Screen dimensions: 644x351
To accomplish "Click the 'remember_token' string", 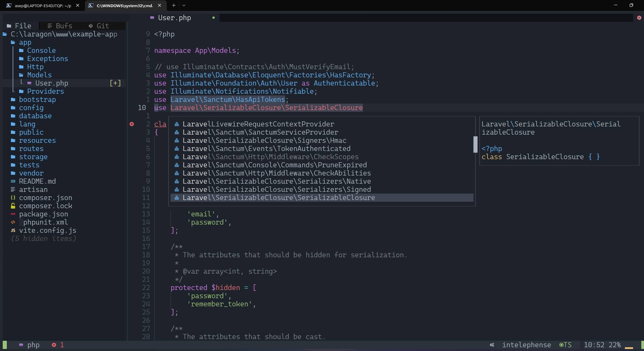I will pyautogui.click(x=220, y=304).
